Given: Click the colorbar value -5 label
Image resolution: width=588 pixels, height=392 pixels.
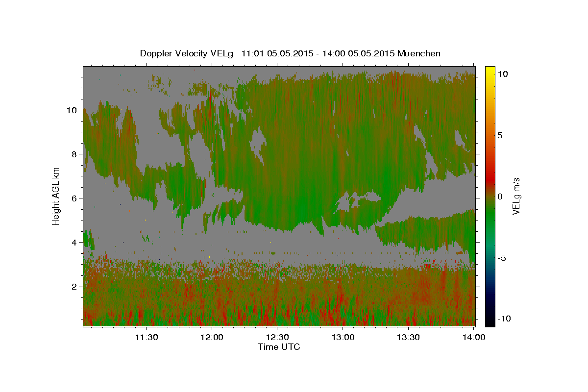Looking at the screenshot, I should pos(502,258).
